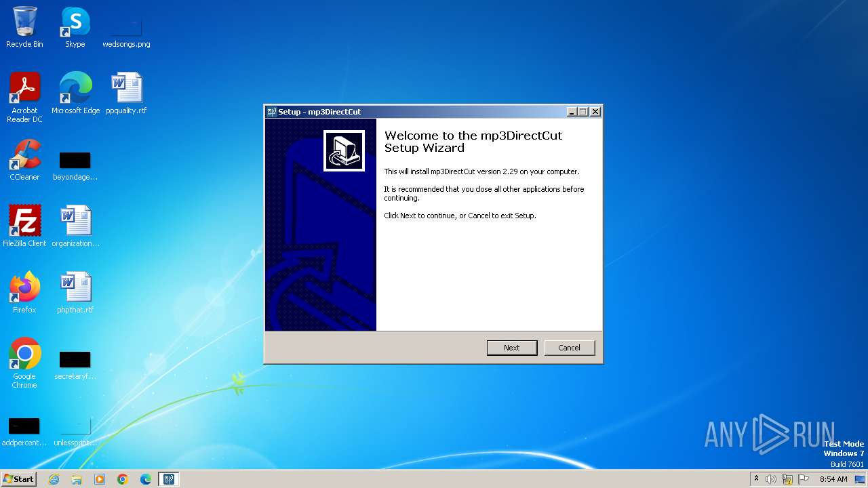868x488 pixels.
Task: Click the network tray icon
Action: pyautogui.click(x=787, y=479)
